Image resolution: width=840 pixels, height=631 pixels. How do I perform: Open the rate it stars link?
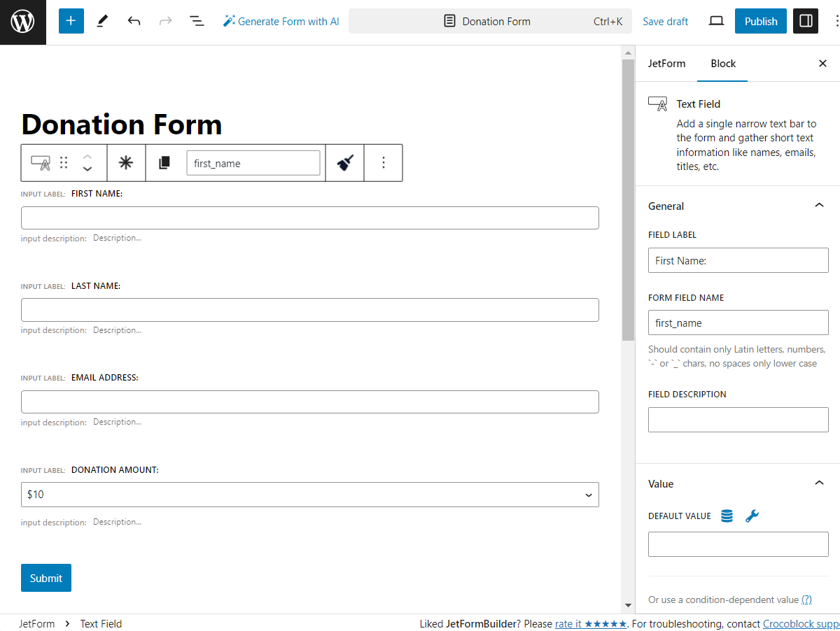(591, 623)
